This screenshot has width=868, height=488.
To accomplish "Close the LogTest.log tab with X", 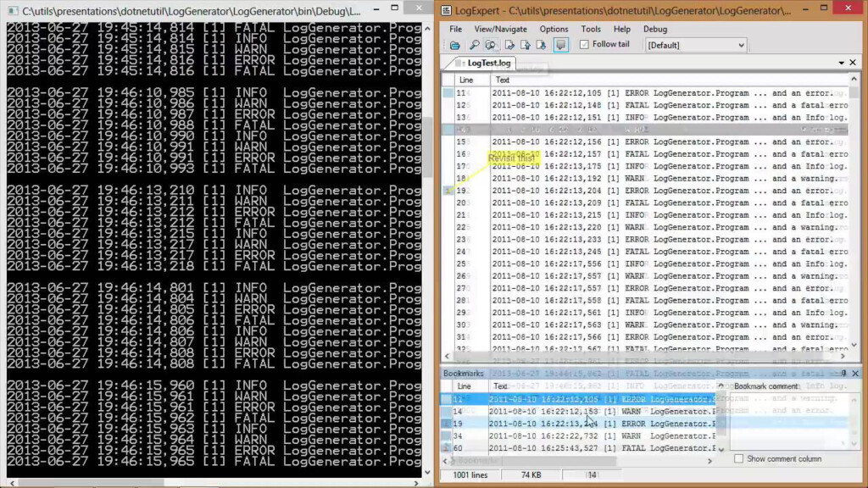I will coord(853,63).
